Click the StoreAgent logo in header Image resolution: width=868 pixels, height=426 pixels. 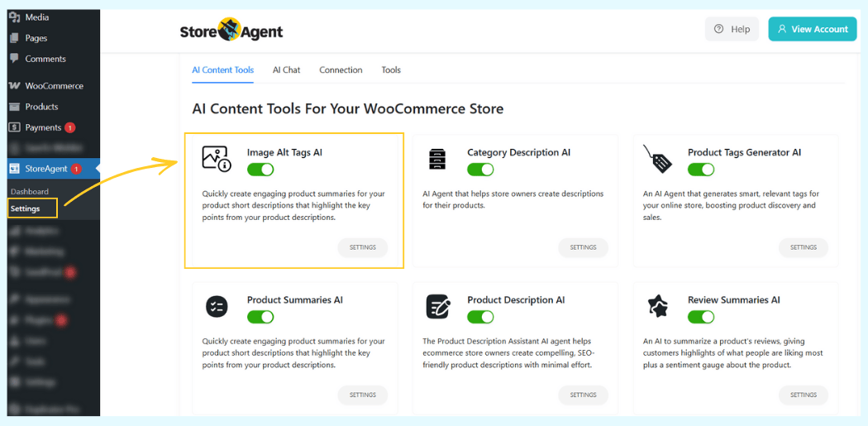click(x=231, y=31)
